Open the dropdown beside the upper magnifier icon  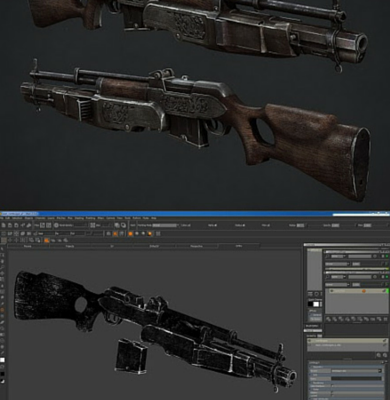[338, 256]
